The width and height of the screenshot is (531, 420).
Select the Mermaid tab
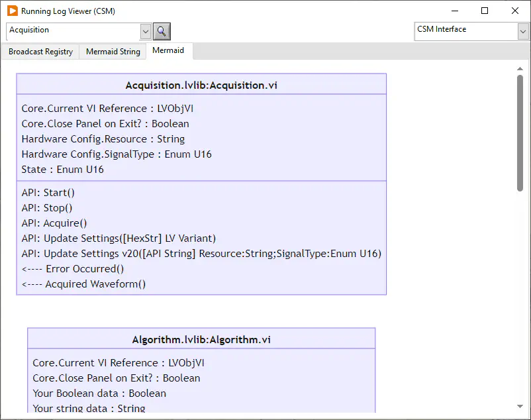(x=168, y=50)
